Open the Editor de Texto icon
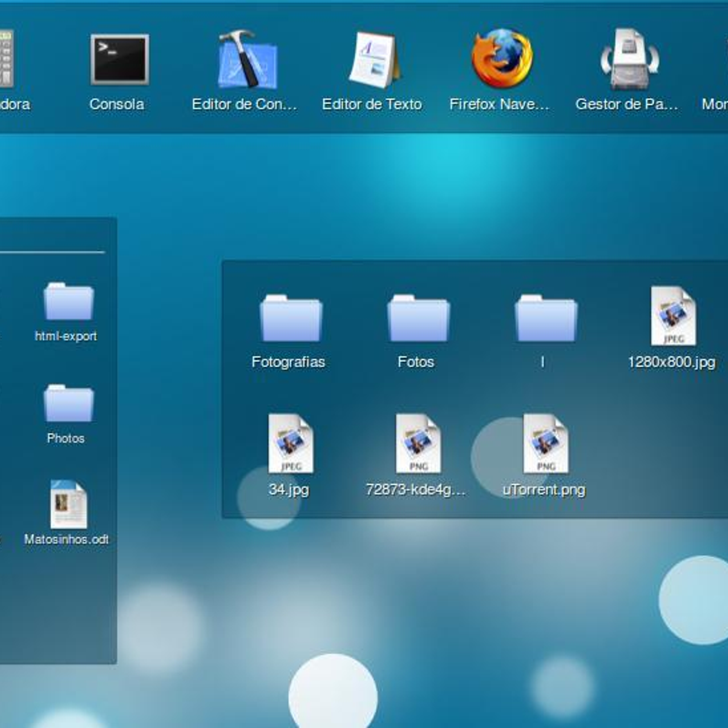This screenshot has height=728, width=728. point(375,60)
